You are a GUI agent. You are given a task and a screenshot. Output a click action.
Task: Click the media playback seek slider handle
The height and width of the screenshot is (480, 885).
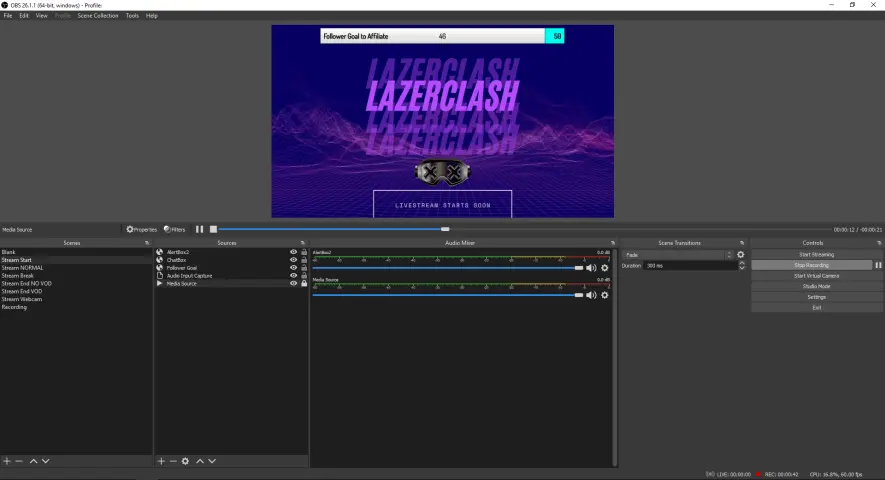[445, 229]
